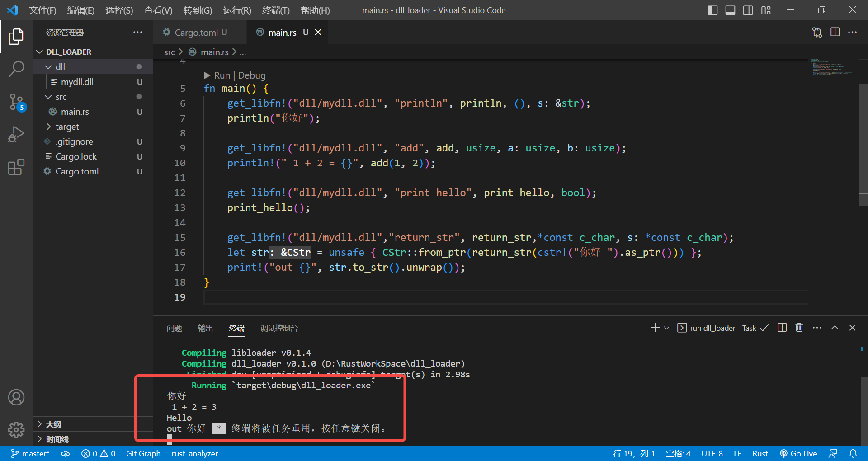Viewport: 868px width, 461px height.
Task: Open the Run and Debug view
Action: click(16, 135)
